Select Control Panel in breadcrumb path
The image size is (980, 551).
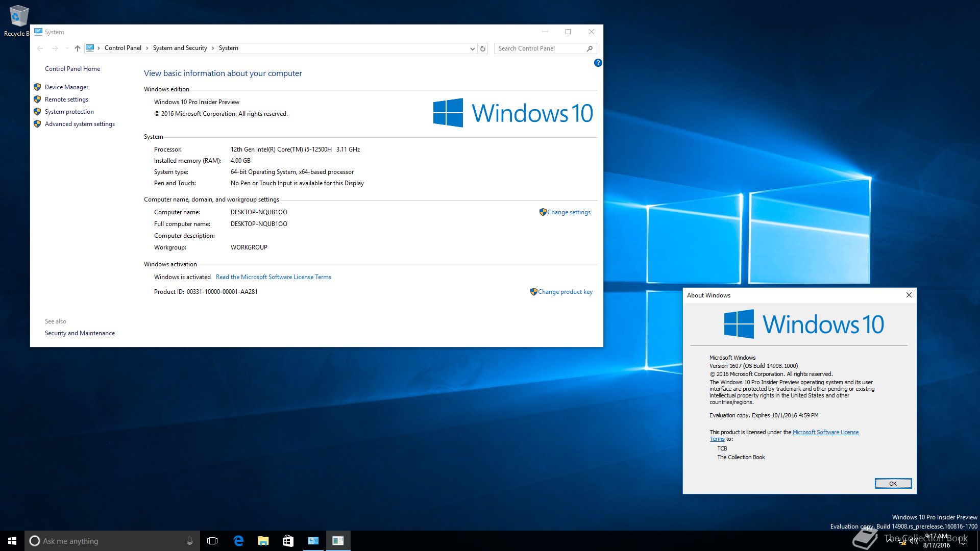click(122, 48)
